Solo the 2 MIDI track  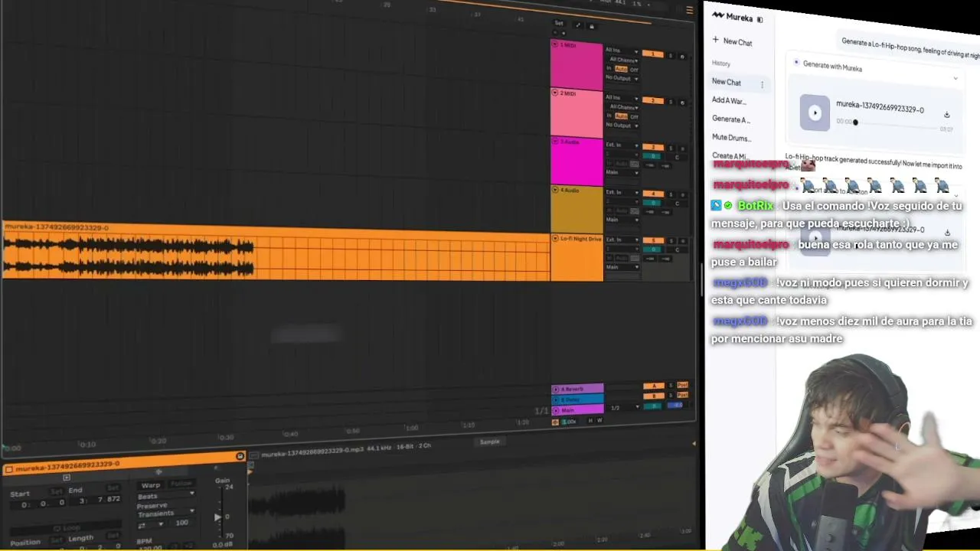point(671,101)
